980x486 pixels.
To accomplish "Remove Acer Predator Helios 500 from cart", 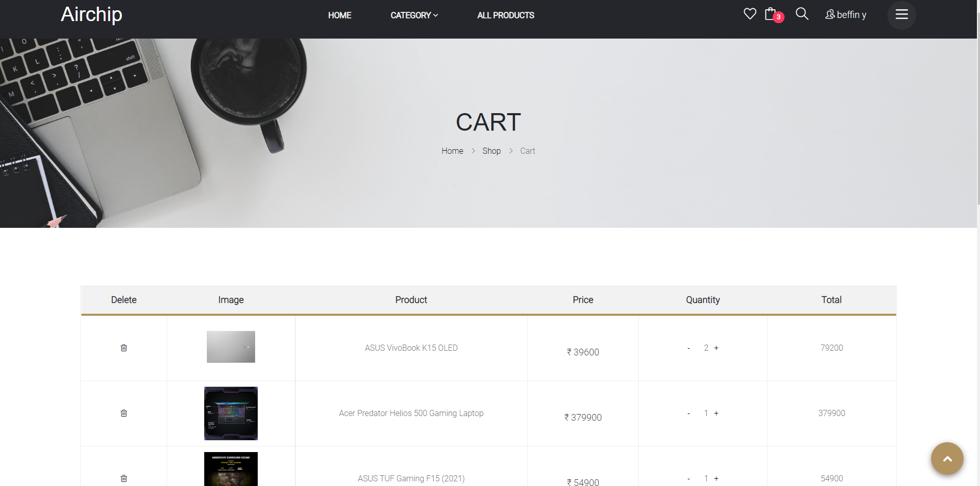I will (x=123, y=413).
